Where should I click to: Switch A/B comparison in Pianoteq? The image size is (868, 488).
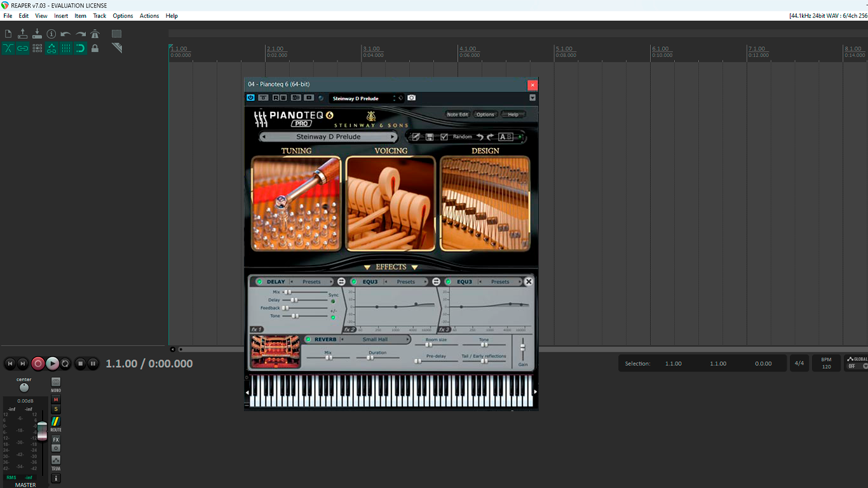506,137
